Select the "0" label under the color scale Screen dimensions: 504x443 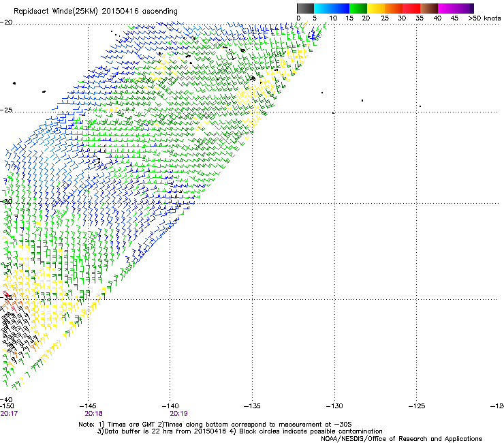(x=298, y=18)
